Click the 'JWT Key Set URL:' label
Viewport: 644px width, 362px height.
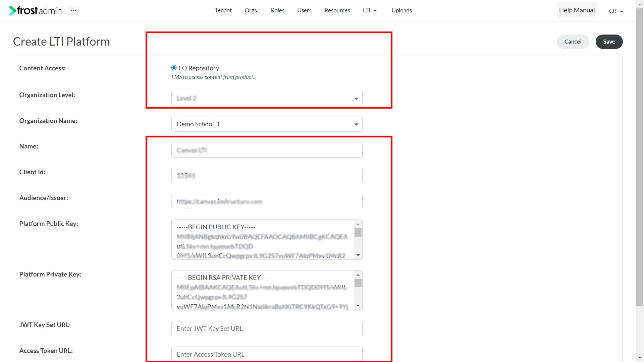click(45, 325)
